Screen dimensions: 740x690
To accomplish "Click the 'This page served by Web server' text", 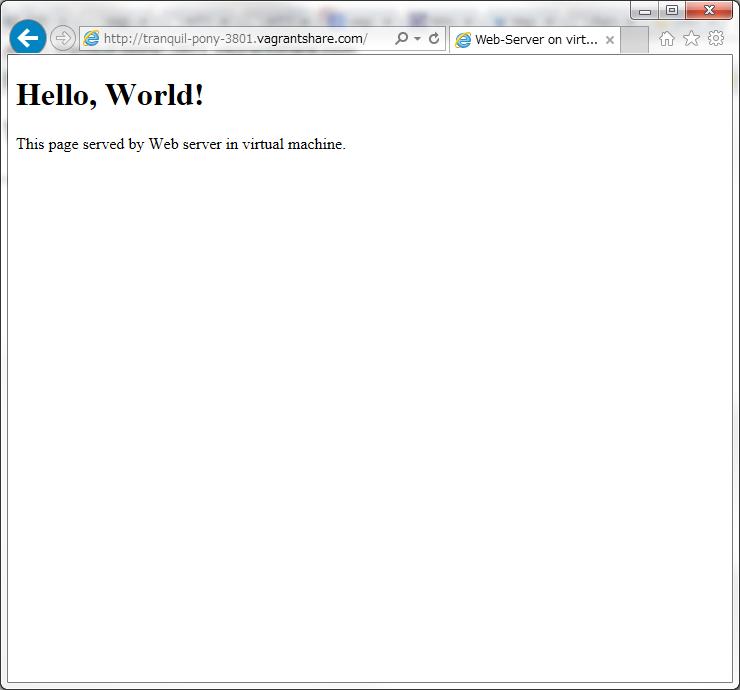I will [181, 144].
